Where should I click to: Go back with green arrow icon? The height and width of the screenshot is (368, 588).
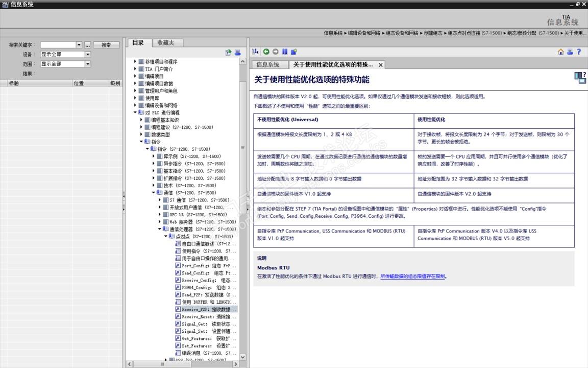266,52
